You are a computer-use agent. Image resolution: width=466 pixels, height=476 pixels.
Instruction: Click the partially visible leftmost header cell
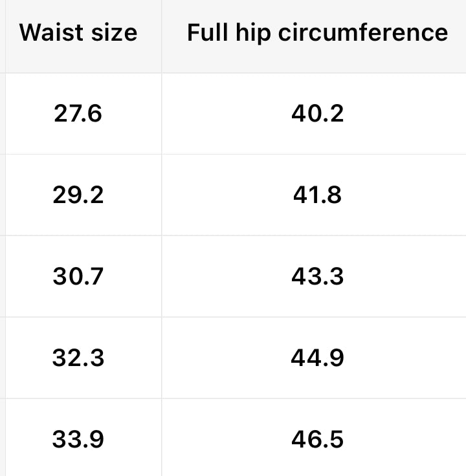tap(3, 36)
